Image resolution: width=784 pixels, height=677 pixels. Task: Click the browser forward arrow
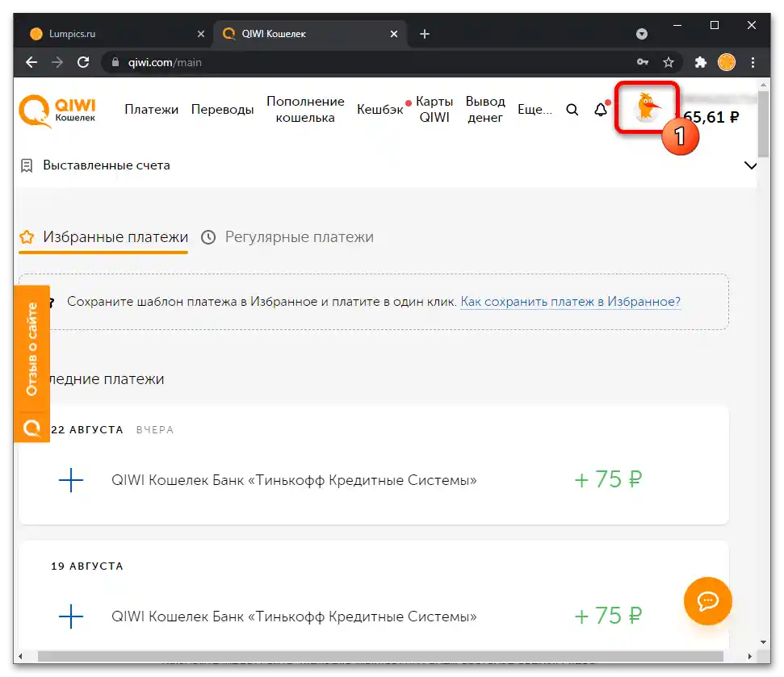57,62
